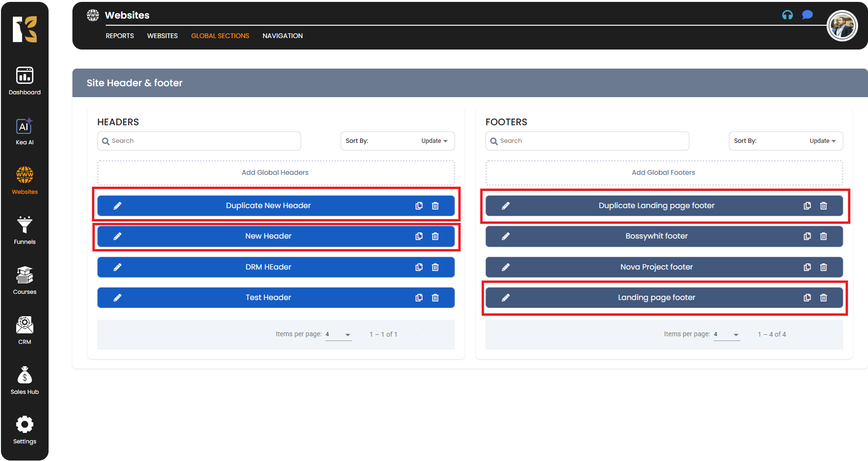Click Add Global Headers button
The width and height of the screenshot is (868, 461).
[275, 172]
